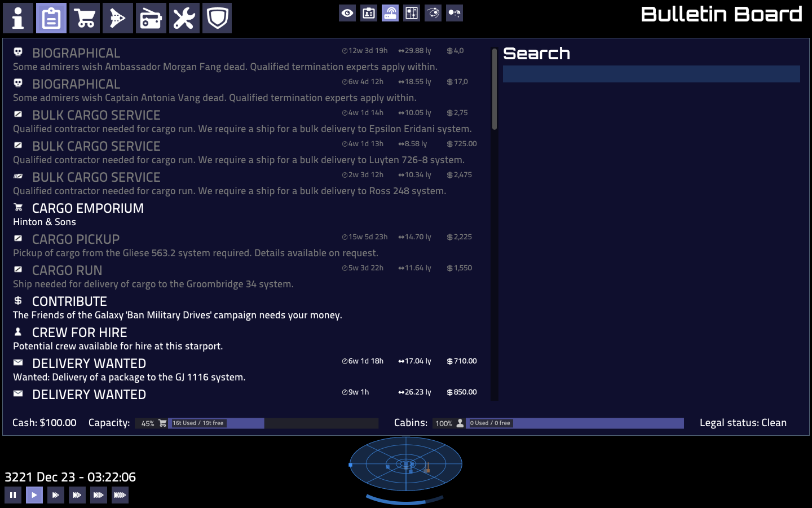Click parcel icon beside CARGO RUN
The height and width of the screenshot is (508, 812).
[18, 269]
